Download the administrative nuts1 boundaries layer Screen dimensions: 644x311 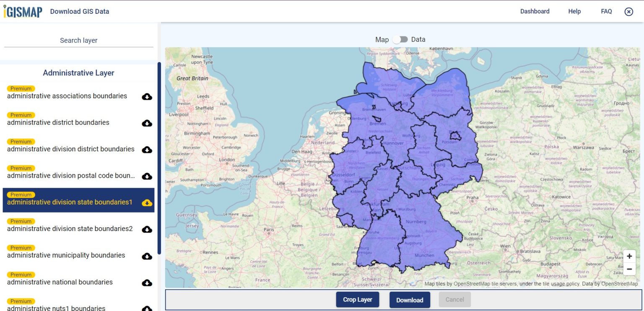[x=147, y=308]
